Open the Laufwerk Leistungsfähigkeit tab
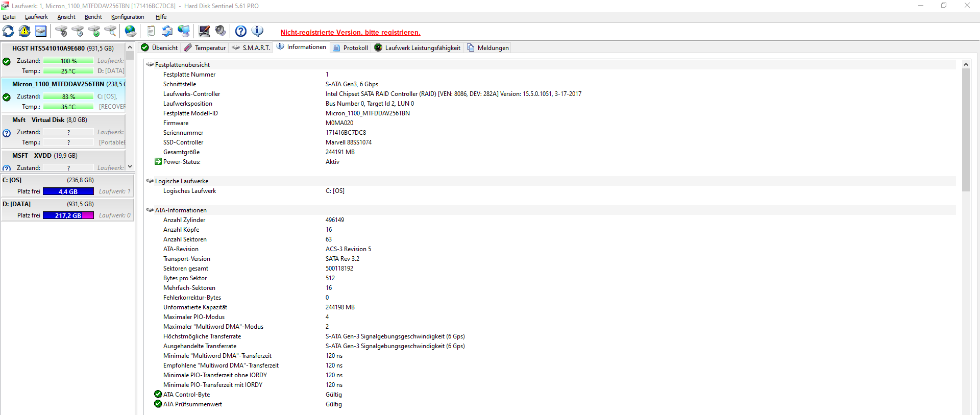The width and height of the screenshot is (980, 415). pos(417,47)
